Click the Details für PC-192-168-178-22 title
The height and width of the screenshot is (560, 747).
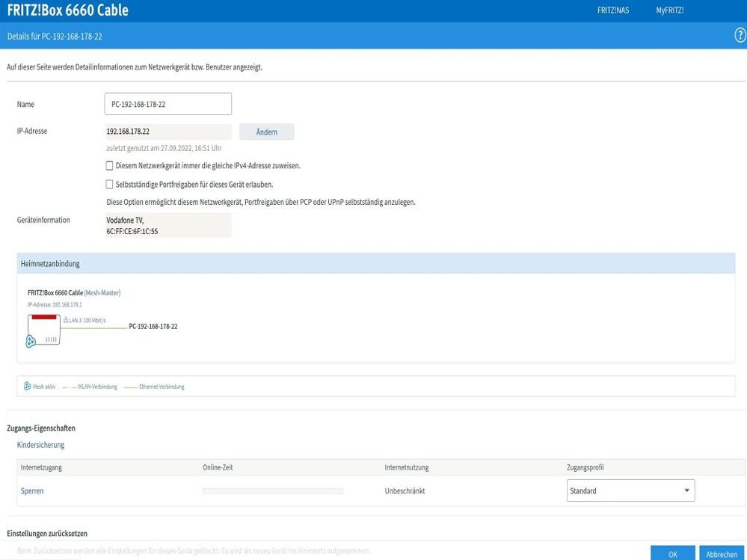pos(55,36)
